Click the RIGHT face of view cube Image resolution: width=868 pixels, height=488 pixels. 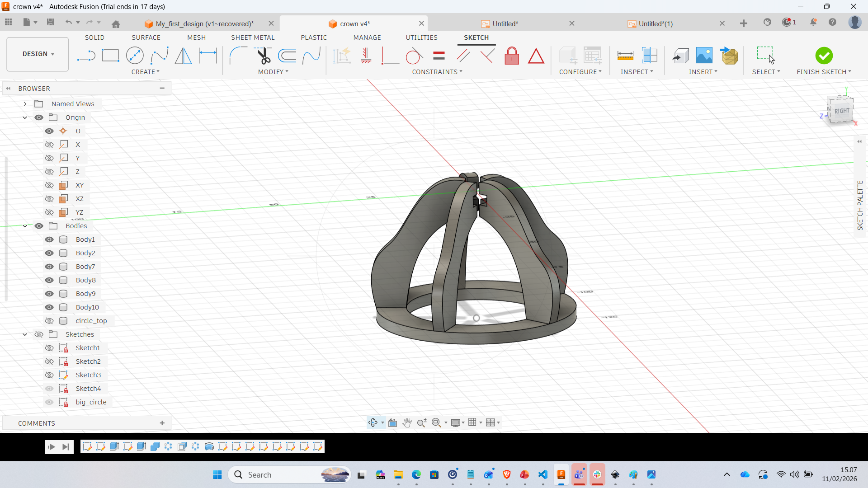coord(842,111)
